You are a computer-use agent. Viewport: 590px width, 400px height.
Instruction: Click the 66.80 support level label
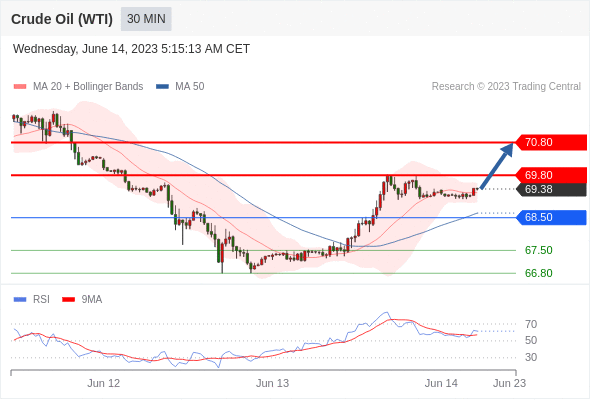tap(538, 273)
